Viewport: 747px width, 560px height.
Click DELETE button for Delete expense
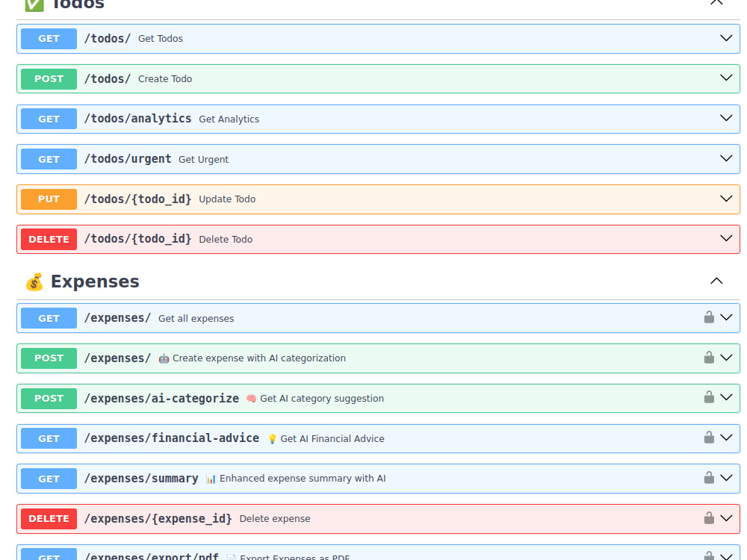49,519
